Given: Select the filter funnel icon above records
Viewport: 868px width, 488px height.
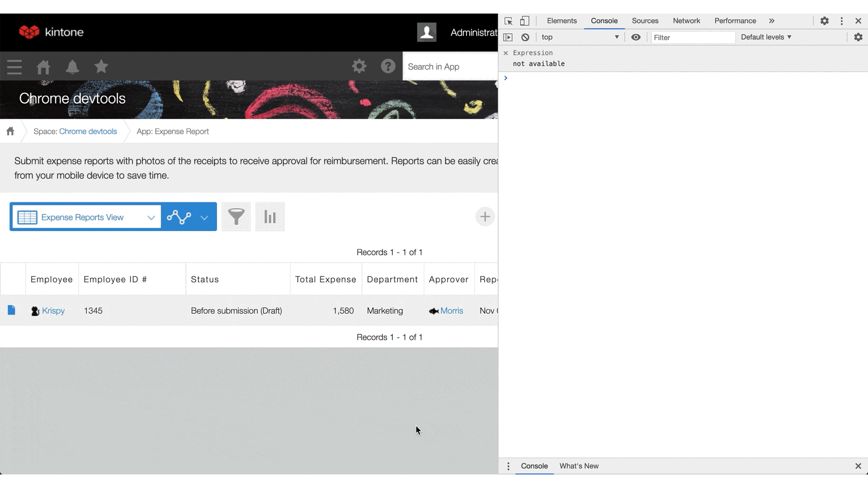Looking at the screenshot, I should pyautogui.click(x=236, y=216).
